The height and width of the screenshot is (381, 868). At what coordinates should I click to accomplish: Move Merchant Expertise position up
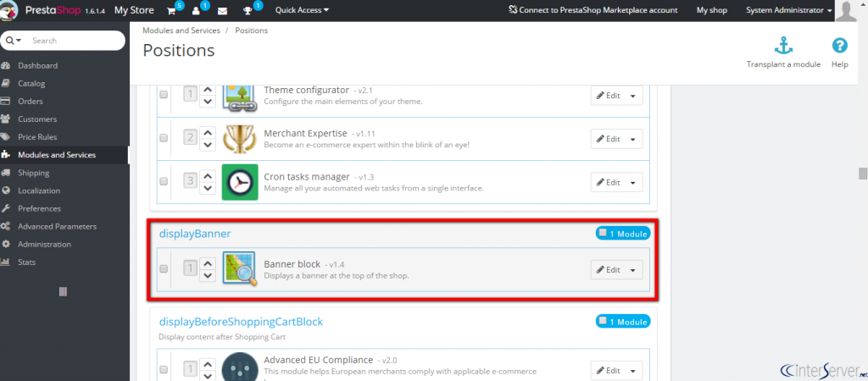click(x=207, y=132)
